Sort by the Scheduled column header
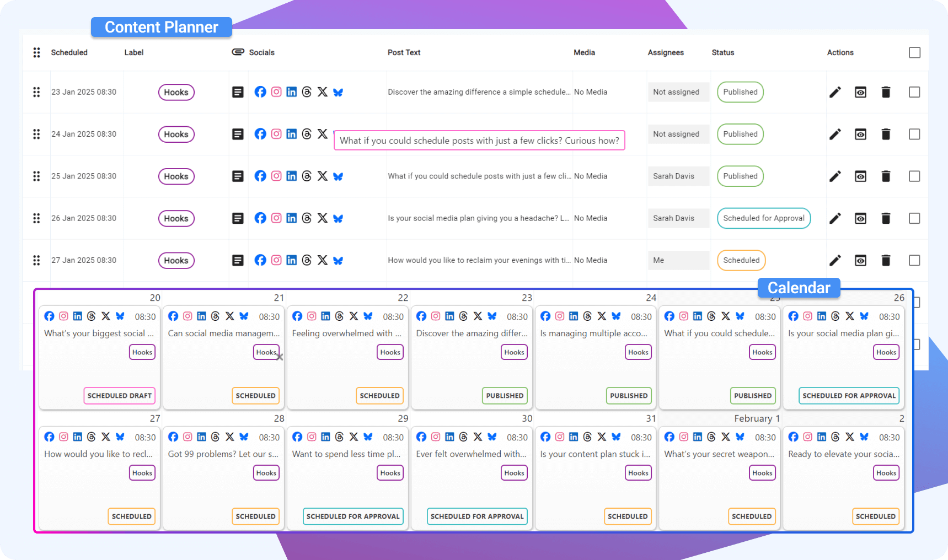Viewport: 948px width, 560px height. tap(69, 52)
